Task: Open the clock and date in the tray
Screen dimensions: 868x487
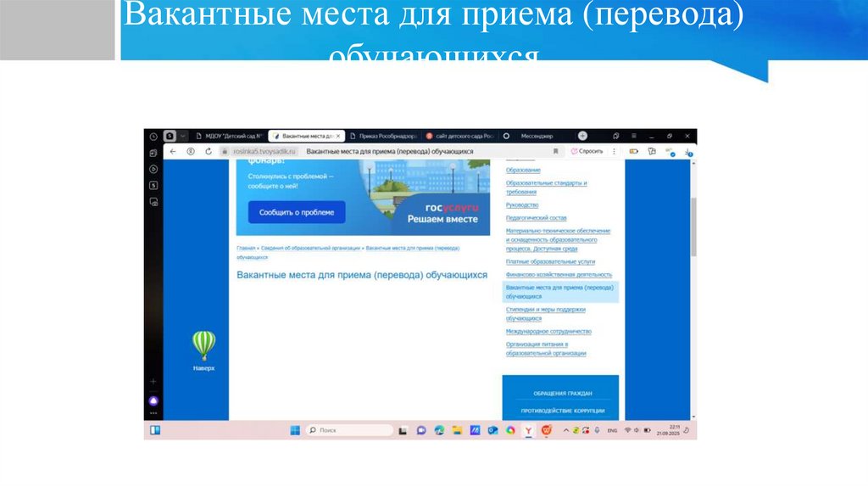Action: 668,430
